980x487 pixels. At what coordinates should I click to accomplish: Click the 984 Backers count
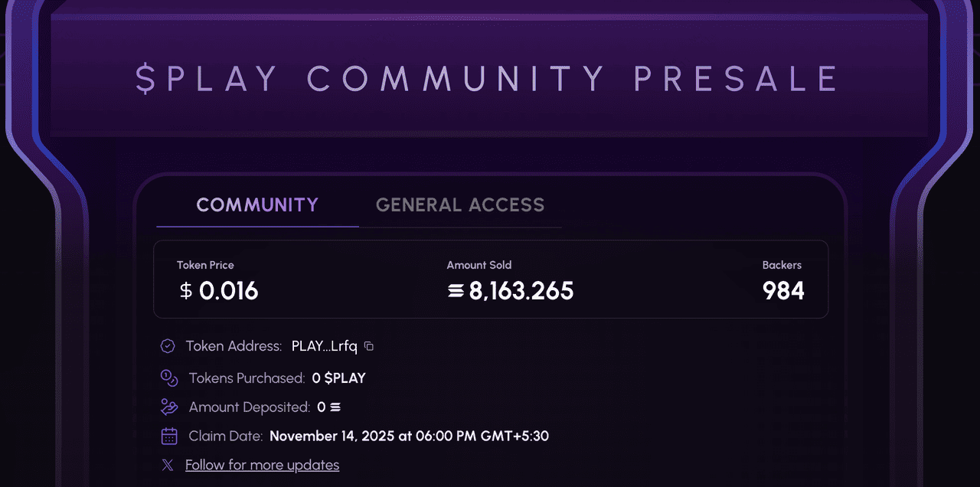783,291
